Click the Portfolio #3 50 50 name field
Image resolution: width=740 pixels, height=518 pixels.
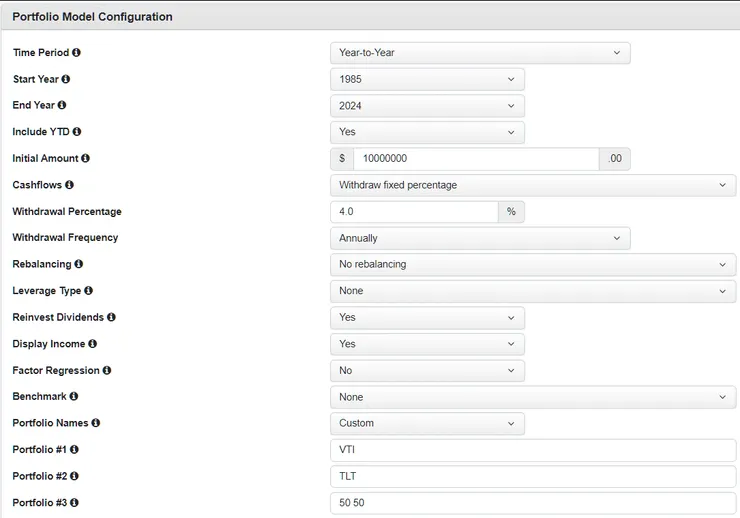[x=532, y=502]
